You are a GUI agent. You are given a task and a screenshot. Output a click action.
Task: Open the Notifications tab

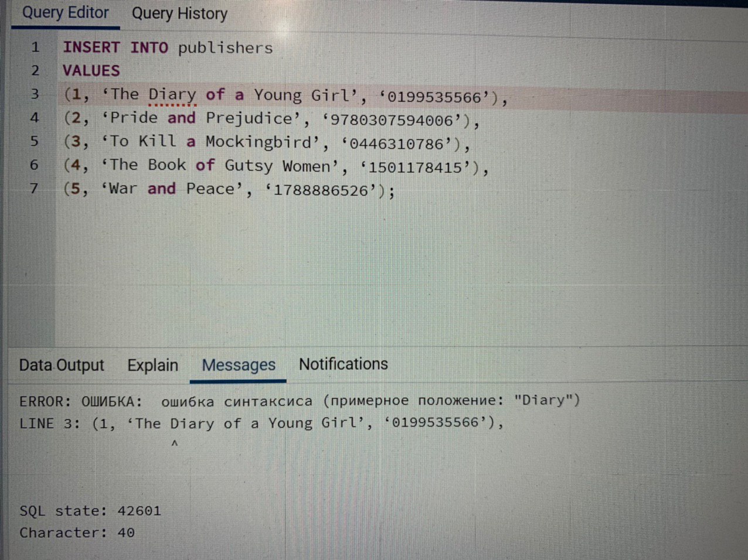tap(344, 364)
